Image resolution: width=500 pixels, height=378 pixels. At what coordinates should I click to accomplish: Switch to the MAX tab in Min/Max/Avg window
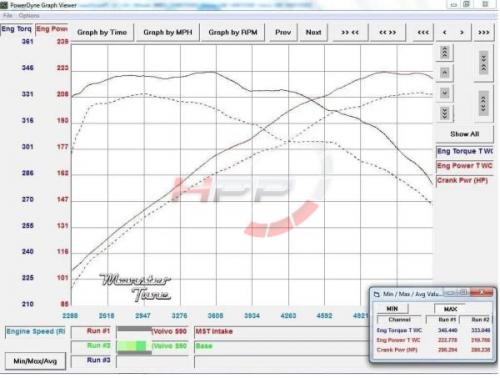(450, 309)
